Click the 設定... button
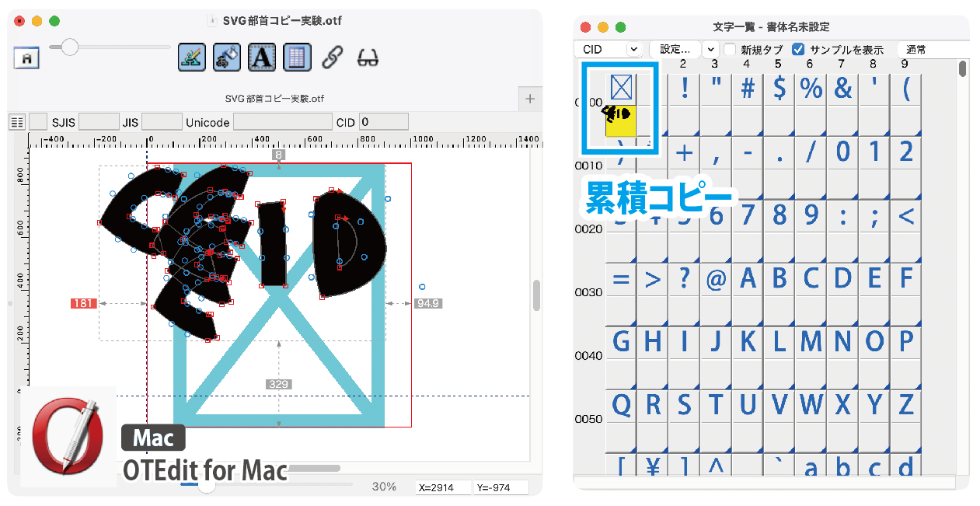This screenshot has width=980, height=506. coord(675,49)
